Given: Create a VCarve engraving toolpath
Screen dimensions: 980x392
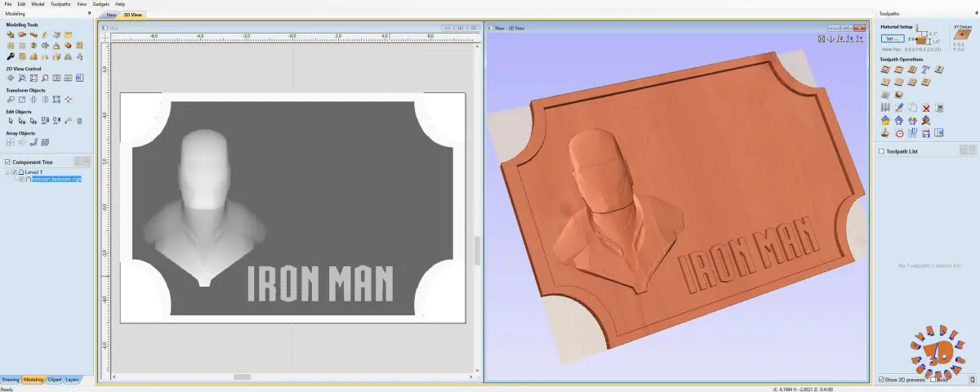Looking at the screenshot, I should (885, 82).
